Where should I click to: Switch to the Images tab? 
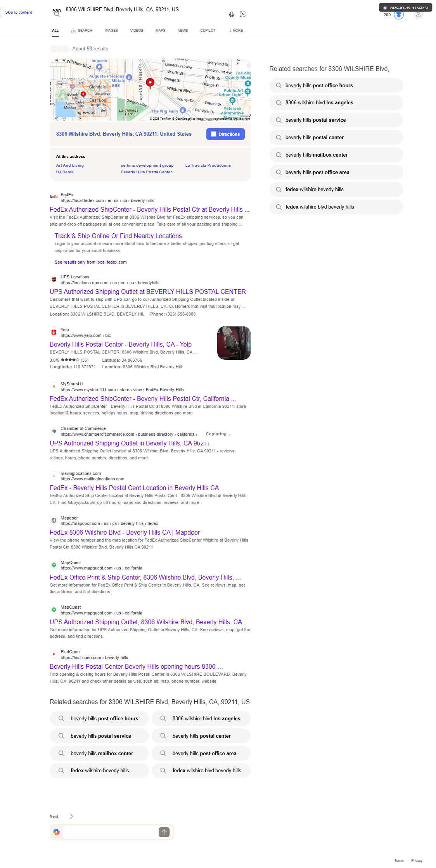[x=111, y=30]
